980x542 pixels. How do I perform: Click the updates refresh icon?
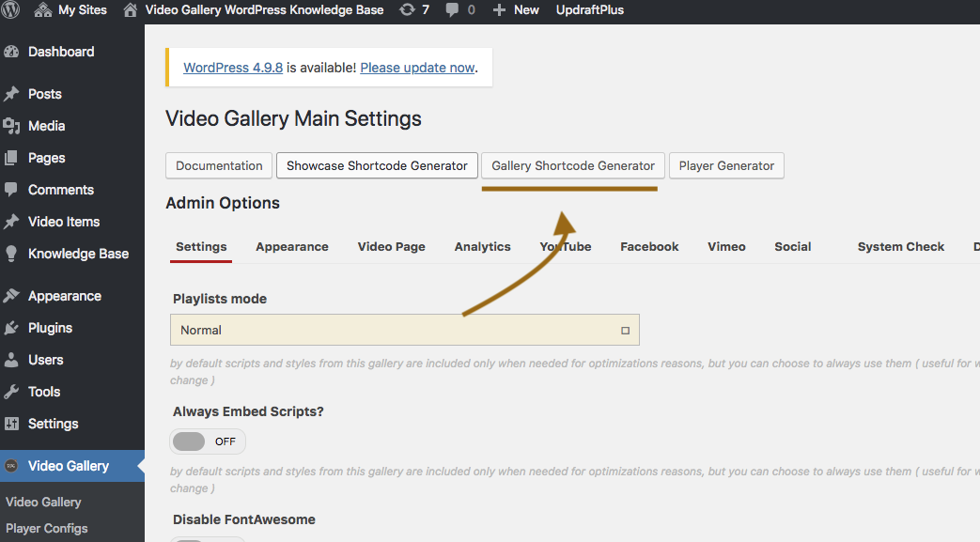click(x=407, y=10)
